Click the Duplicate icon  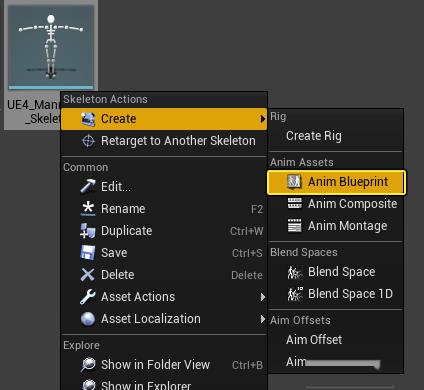point(88,230)
